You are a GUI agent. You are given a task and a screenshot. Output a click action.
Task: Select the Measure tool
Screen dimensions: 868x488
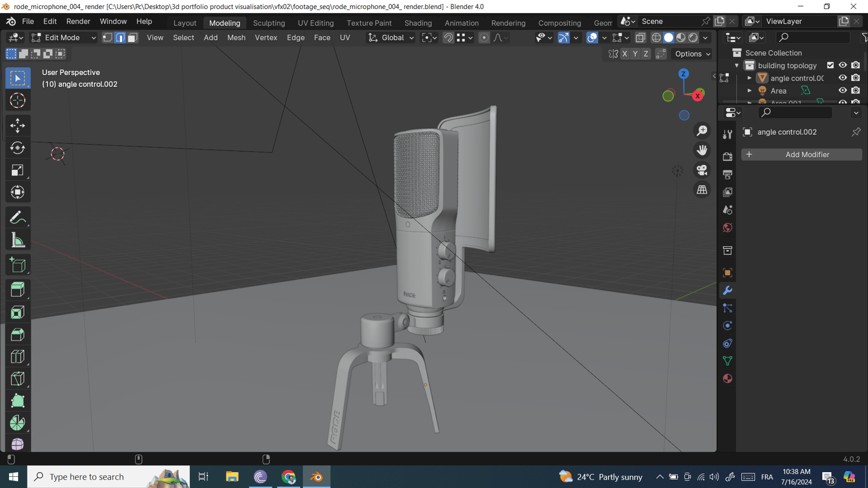18,240
